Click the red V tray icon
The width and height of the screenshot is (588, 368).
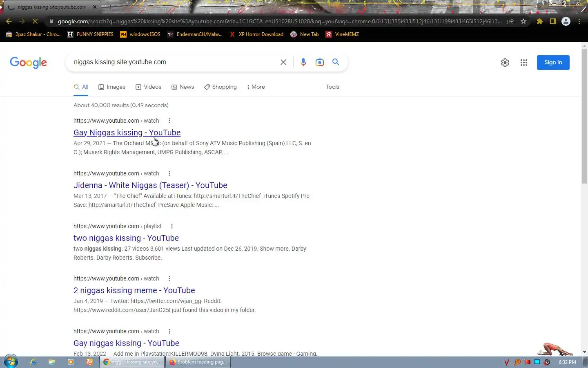point(507,362)
